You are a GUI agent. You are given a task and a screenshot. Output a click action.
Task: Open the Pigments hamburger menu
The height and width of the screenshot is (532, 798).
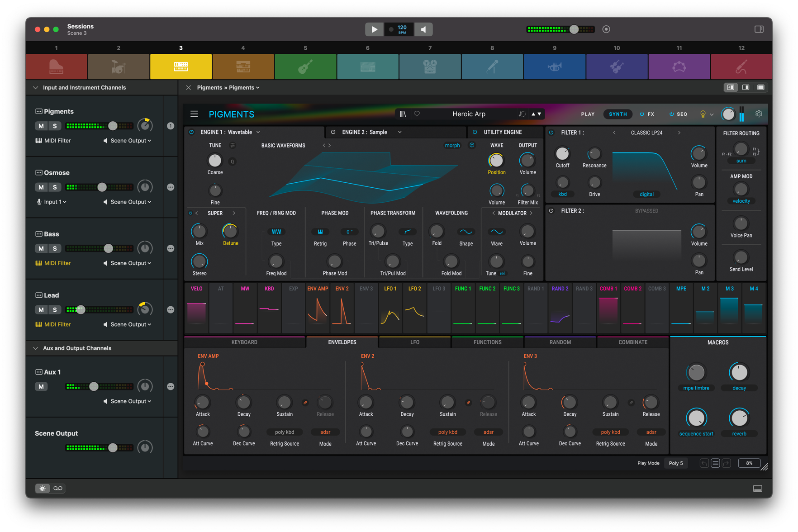pos(194,114)
